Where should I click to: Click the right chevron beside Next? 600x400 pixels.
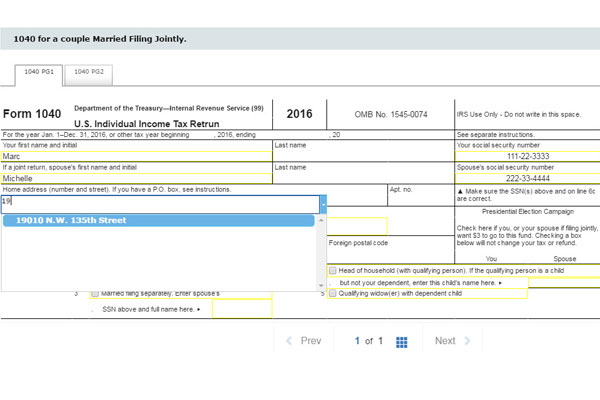click(467, 341)
